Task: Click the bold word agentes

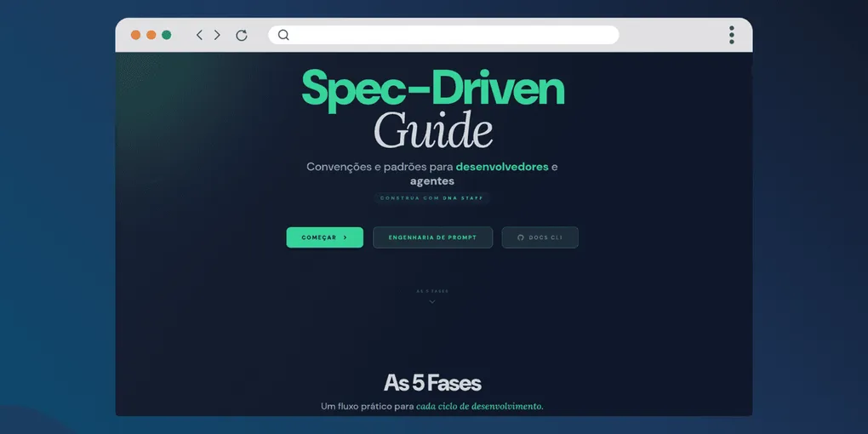Action: pyautogui.click(x=432, y=181)
